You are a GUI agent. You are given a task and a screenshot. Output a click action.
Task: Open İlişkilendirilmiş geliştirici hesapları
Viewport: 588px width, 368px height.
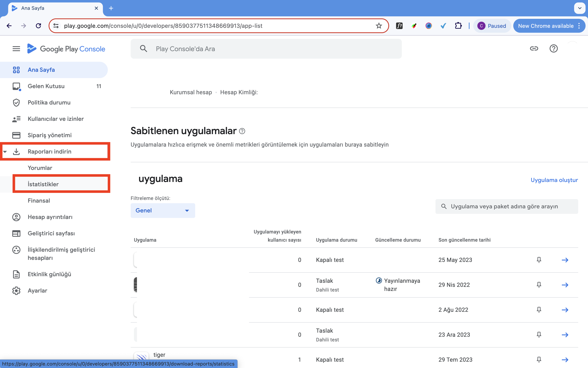[x=54, y=254]
